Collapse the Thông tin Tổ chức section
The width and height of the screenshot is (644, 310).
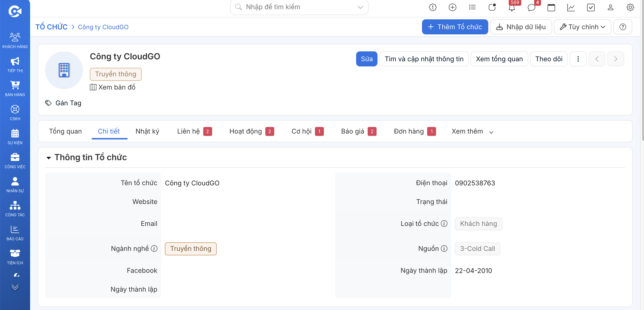pos(48,158)
